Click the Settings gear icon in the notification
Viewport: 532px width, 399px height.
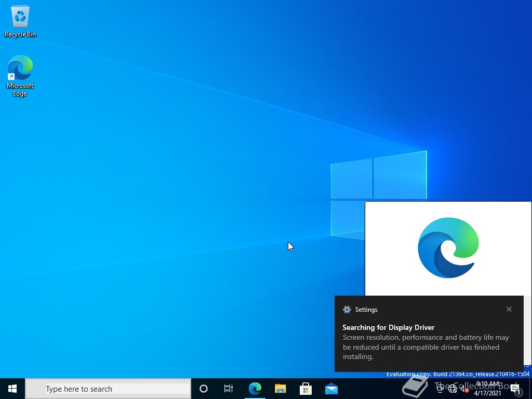coord(347,310)
